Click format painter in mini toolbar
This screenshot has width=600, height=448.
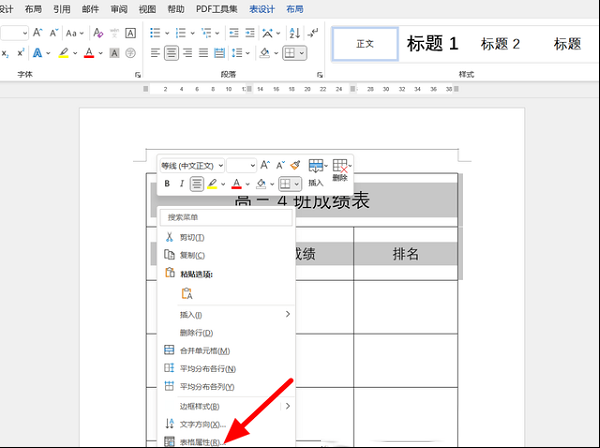295,165
